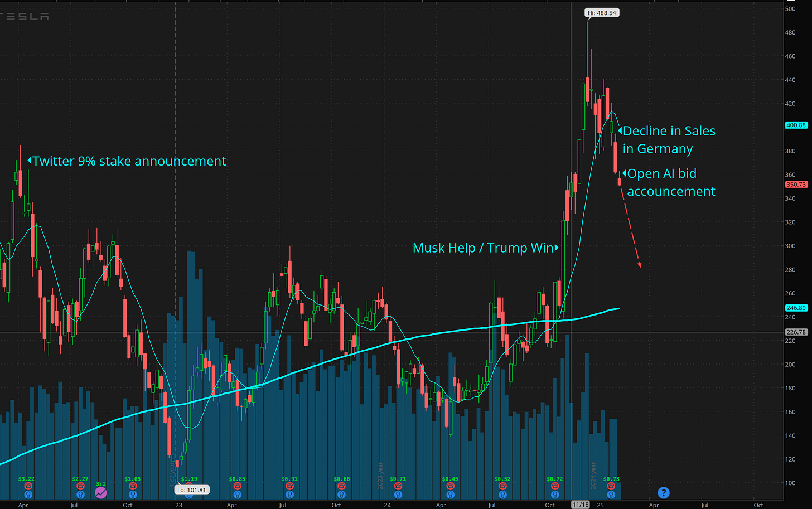Click the $0.45 earnings per share value
812x509 pixels.
(450, 479)
